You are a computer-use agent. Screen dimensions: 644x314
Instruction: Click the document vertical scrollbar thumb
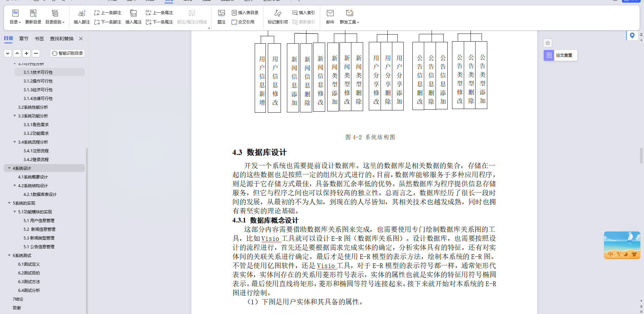tap(641, 156)
